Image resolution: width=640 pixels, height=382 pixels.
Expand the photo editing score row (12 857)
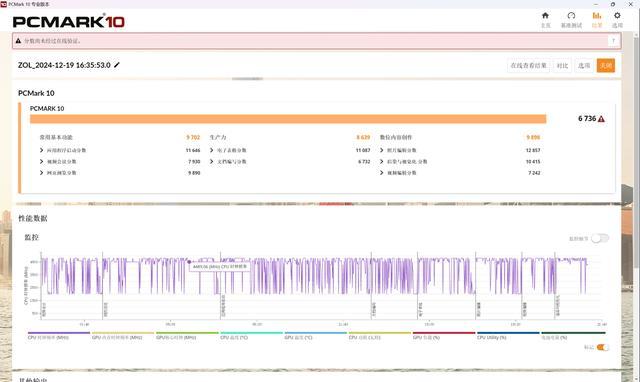[460, 150]
